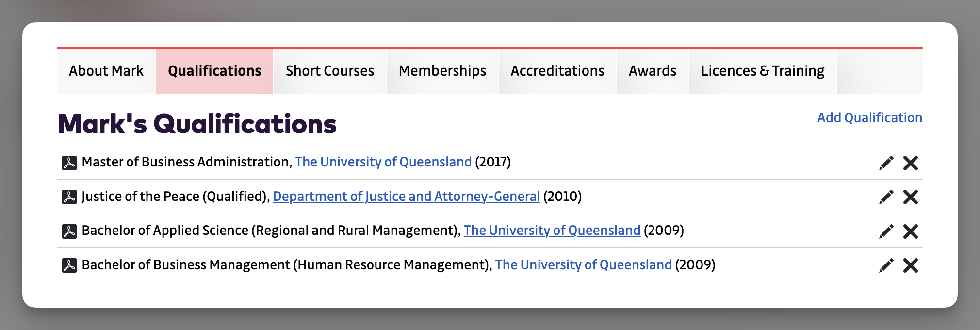Click the Add Qualification link
This screenshot has width=980, height=330.
869,118
